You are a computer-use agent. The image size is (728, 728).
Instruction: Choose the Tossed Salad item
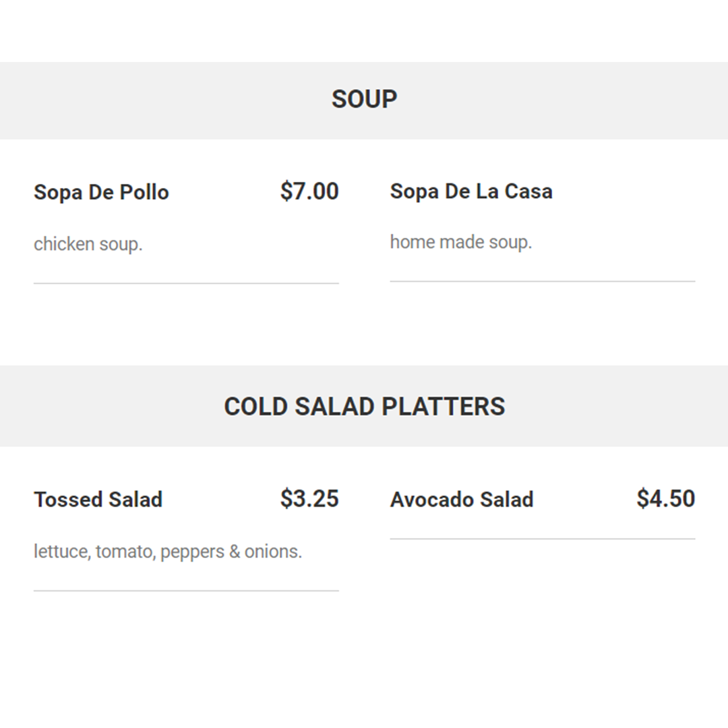point(98,499)
